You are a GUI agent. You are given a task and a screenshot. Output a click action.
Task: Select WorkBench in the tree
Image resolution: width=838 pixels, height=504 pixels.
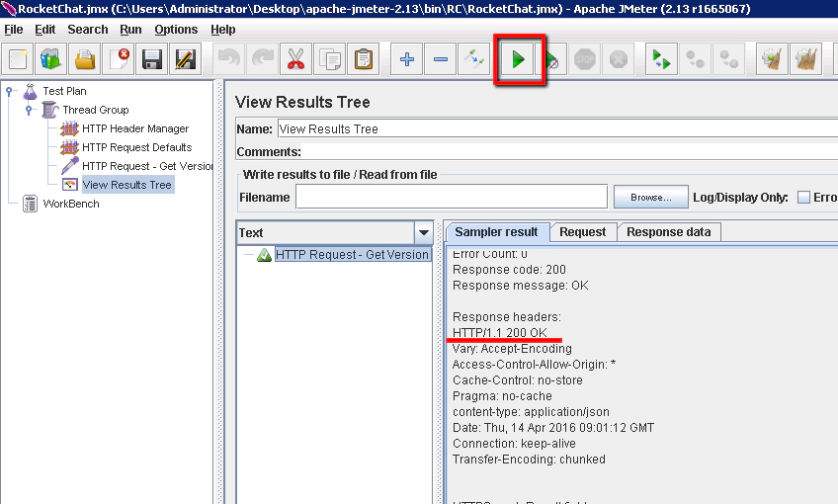[71, 204]
